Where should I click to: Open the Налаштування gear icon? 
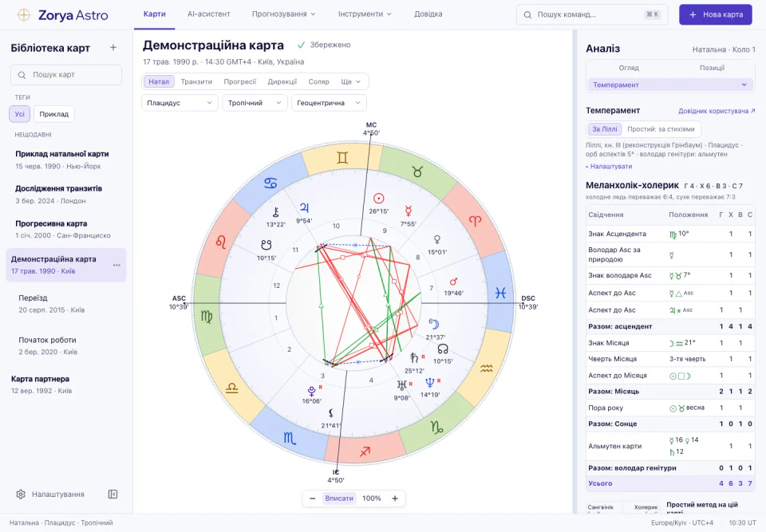tap(21, 495)
